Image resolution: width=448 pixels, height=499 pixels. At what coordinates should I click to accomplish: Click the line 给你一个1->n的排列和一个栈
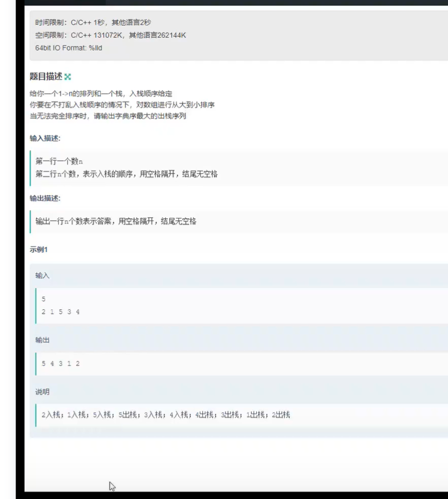click(101, 94)
